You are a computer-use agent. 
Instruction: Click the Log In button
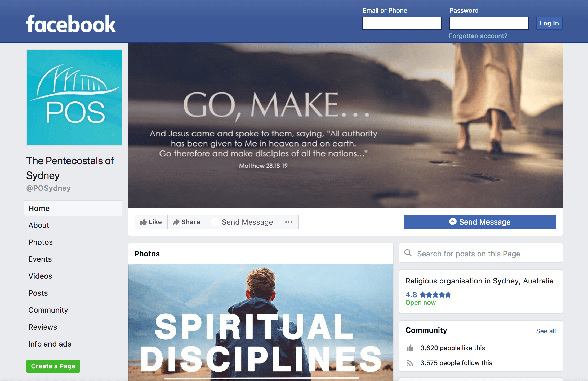click(549, 23)
